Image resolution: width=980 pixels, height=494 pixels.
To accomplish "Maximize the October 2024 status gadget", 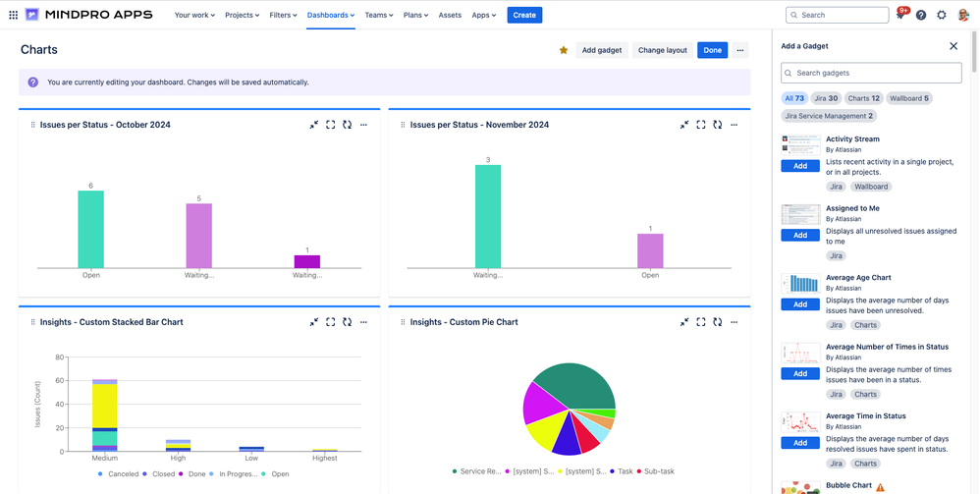I will (x=331, y=125).
